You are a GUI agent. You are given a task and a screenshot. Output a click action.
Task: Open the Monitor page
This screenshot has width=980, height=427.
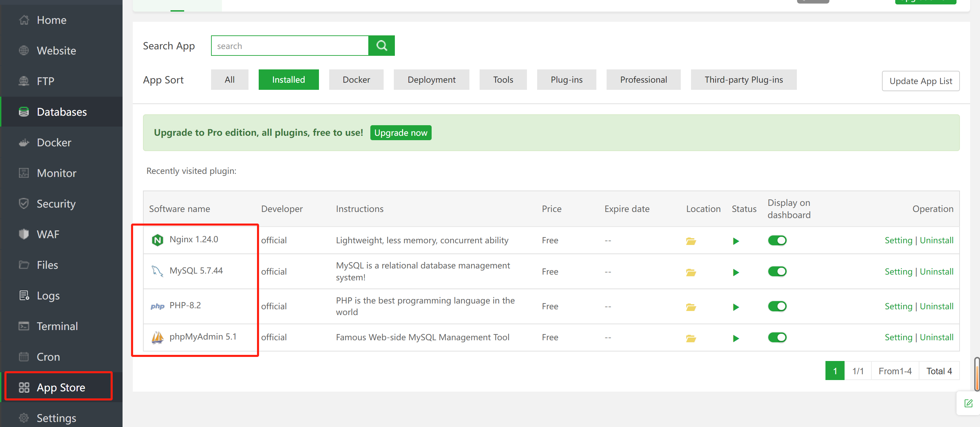point(56,173)
